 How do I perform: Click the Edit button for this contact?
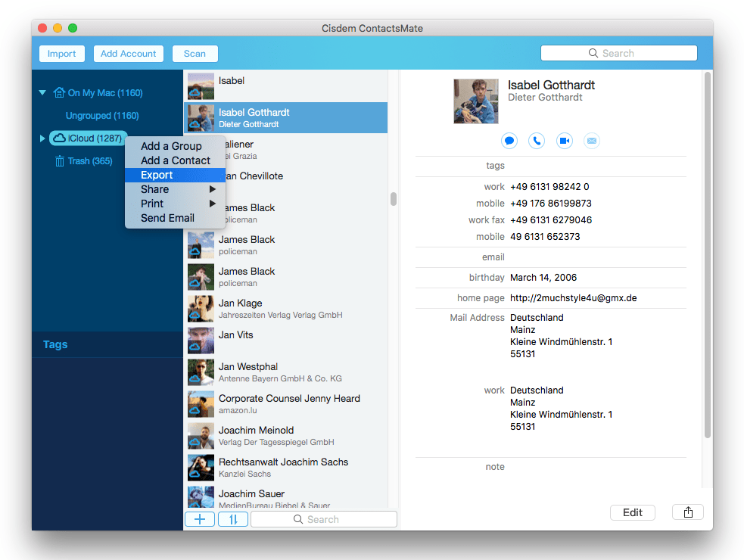[x=633, y=512]
